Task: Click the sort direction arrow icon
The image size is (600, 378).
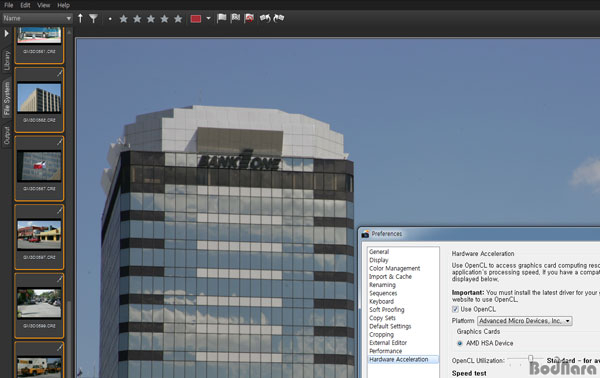Action: coord(80,18)
